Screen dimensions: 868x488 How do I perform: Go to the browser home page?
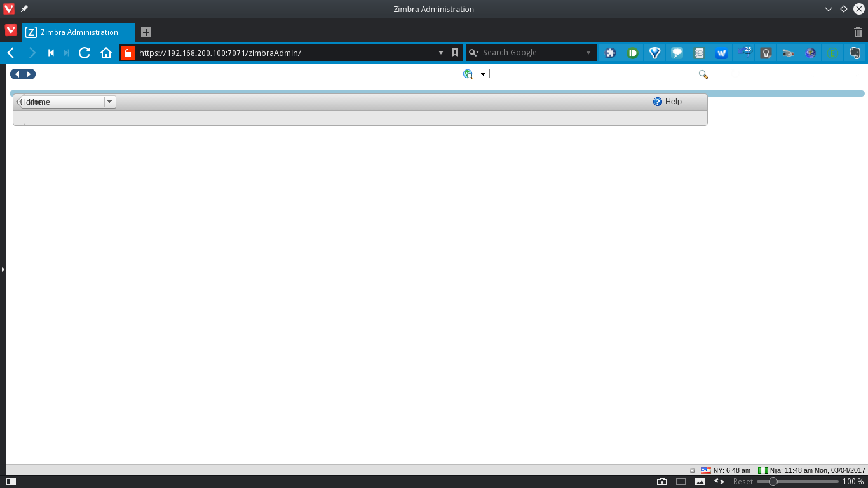106,53
